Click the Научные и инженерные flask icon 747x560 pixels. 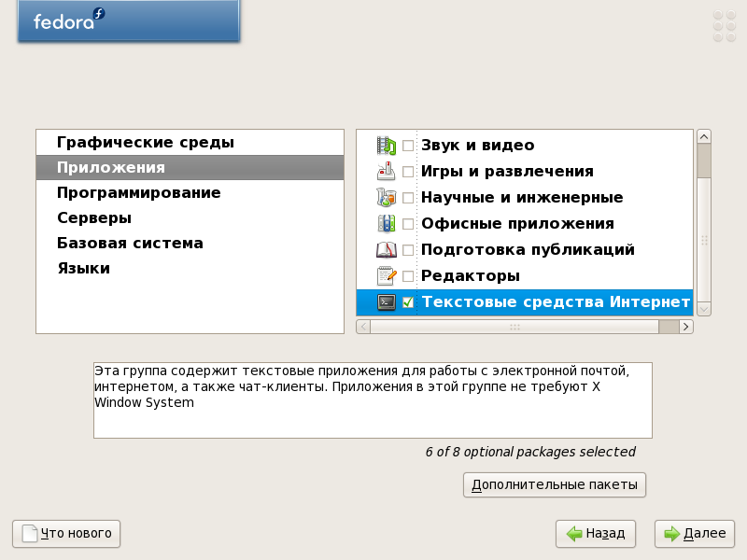[387, 197]
